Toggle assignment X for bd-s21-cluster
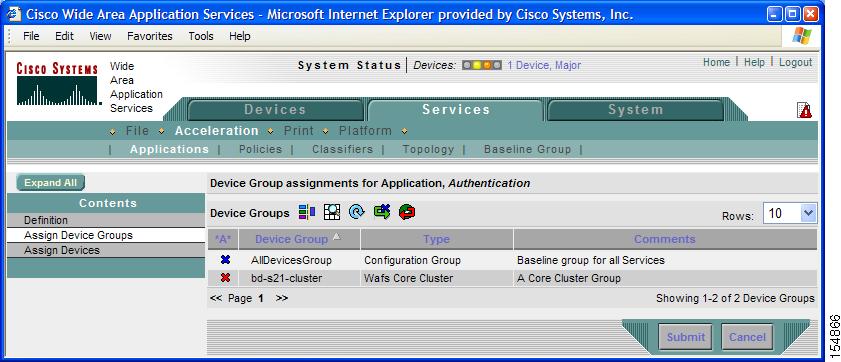 225,278
